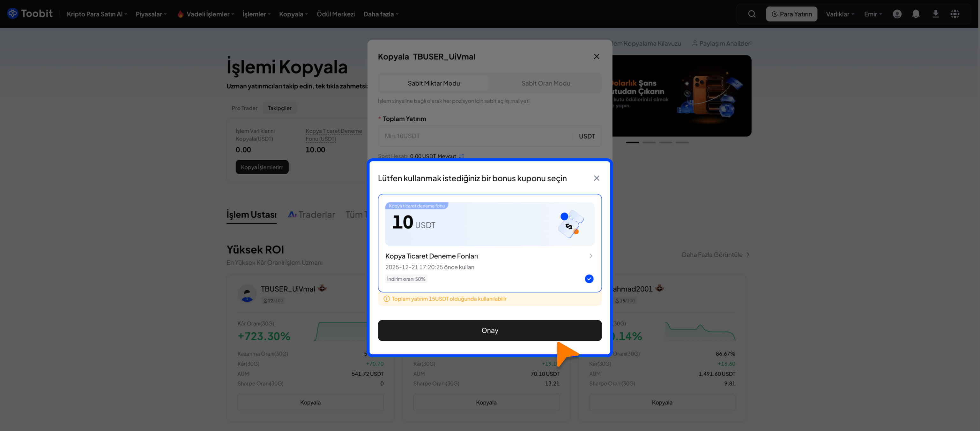Close the bonus coupon selection dialog
The width and height of the screenshot is (980, 431).
(596, 178)
